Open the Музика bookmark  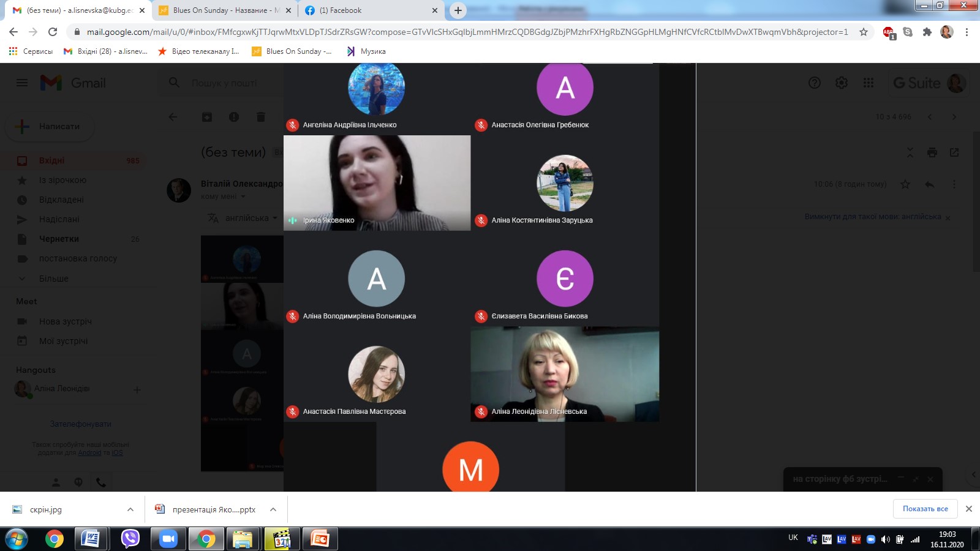[367, 51]
